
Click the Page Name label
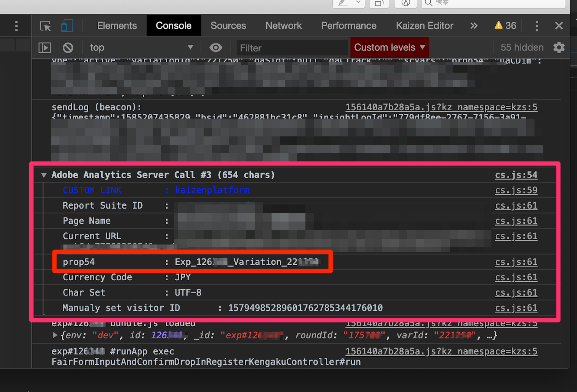pyautogui.click(x=86, y=221)
